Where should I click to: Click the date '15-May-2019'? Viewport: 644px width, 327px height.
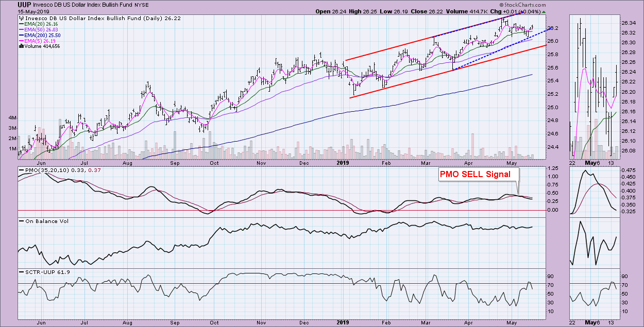coord(33,11)
